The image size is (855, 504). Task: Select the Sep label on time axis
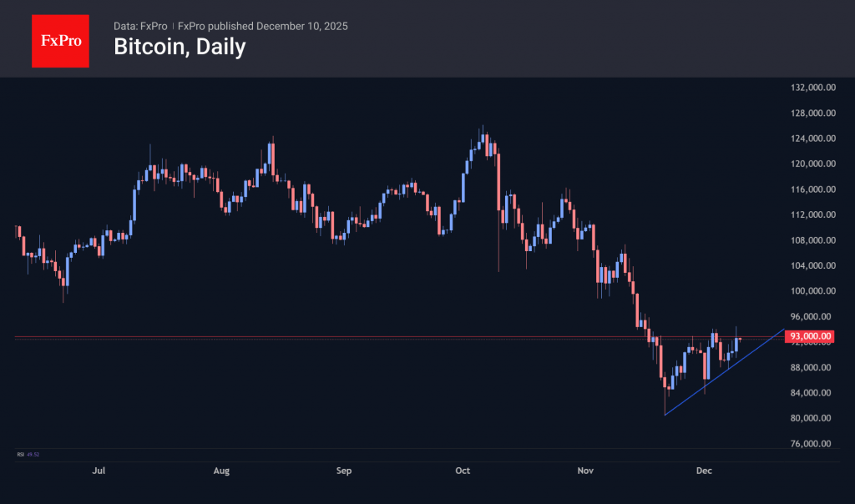pyautogui.click(x=344, y=471)
